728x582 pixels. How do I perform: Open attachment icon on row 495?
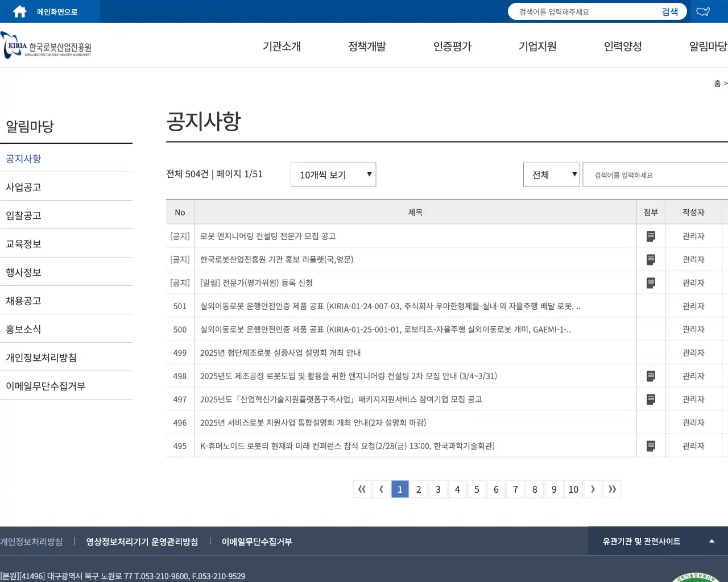(651, 446)
